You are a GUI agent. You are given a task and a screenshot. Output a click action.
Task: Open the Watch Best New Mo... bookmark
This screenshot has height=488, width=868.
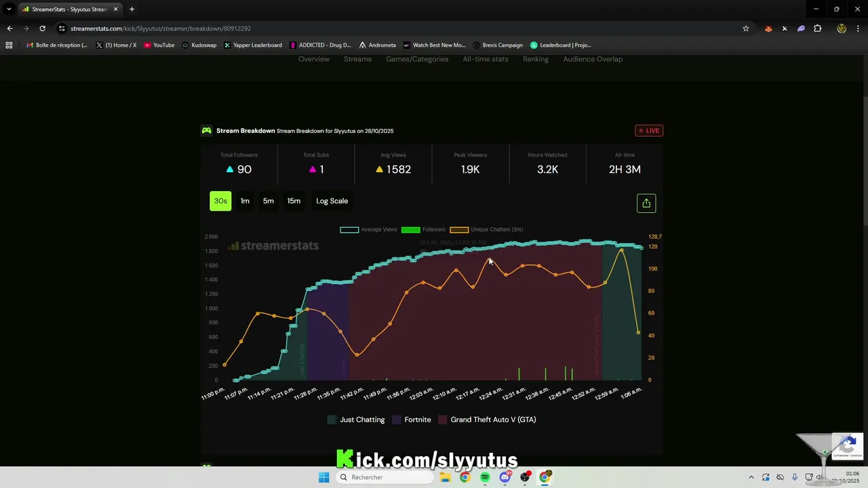(x=435, y=45)
